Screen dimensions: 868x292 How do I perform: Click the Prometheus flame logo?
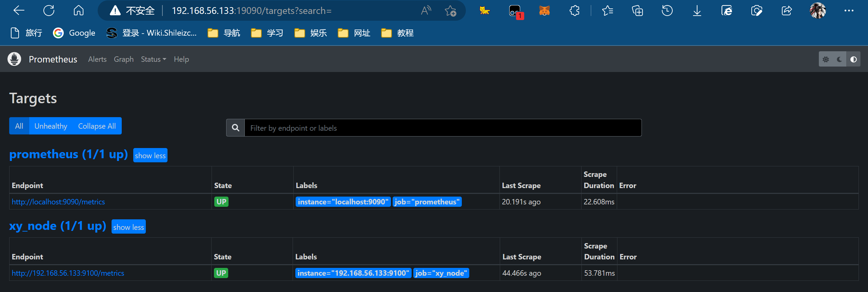pyautogui.click(x=14, y=59)
